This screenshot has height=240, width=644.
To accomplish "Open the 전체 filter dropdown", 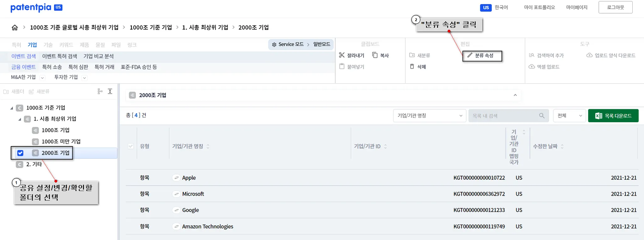I will click(x=569, y=116).
